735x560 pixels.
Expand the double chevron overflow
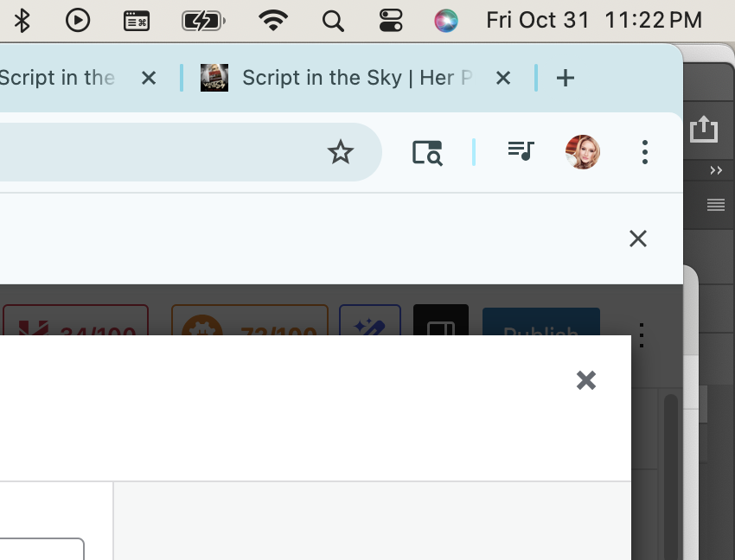tap(716, 170)
